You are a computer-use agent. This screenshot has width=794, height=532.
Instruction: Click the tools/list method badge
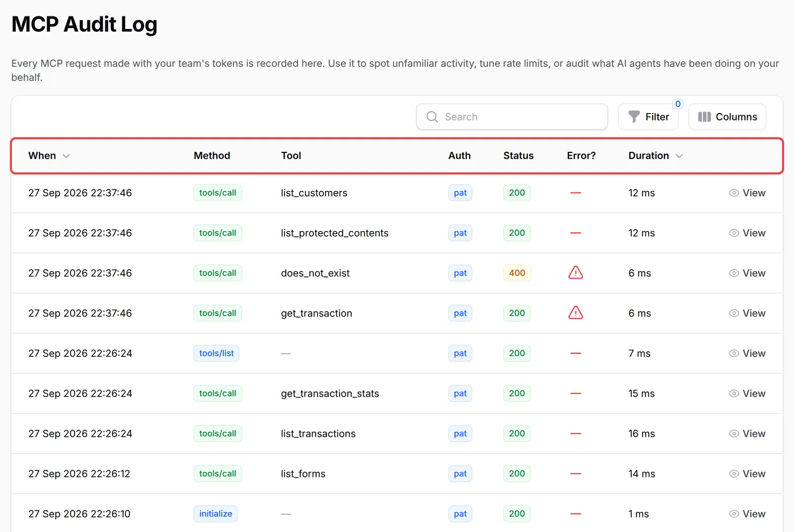(216, 353)
